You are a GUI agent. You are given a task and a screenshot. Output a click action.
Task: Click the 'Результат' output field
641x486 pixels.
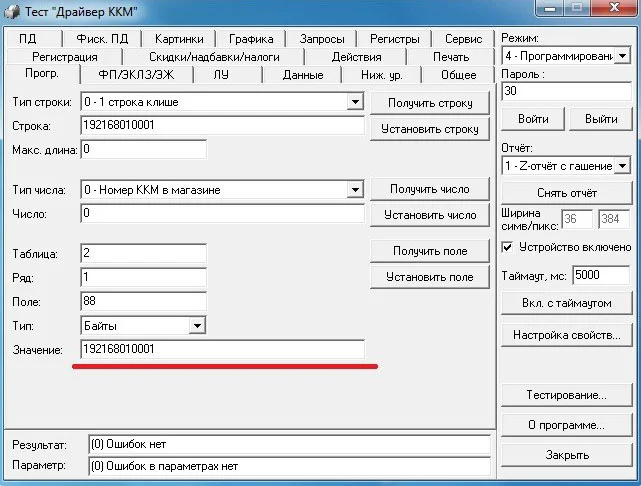click(289, 444)
